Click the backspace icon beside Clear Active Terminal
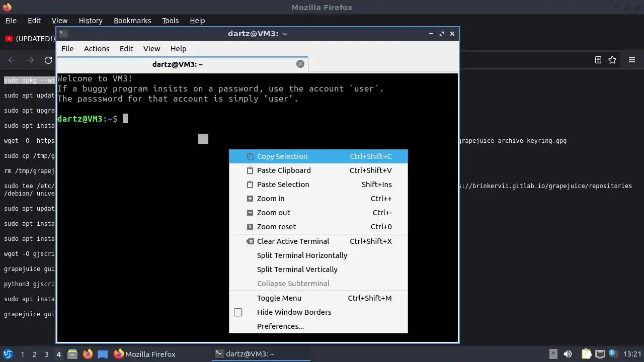The image size is (644, 362). click(250, 241)
